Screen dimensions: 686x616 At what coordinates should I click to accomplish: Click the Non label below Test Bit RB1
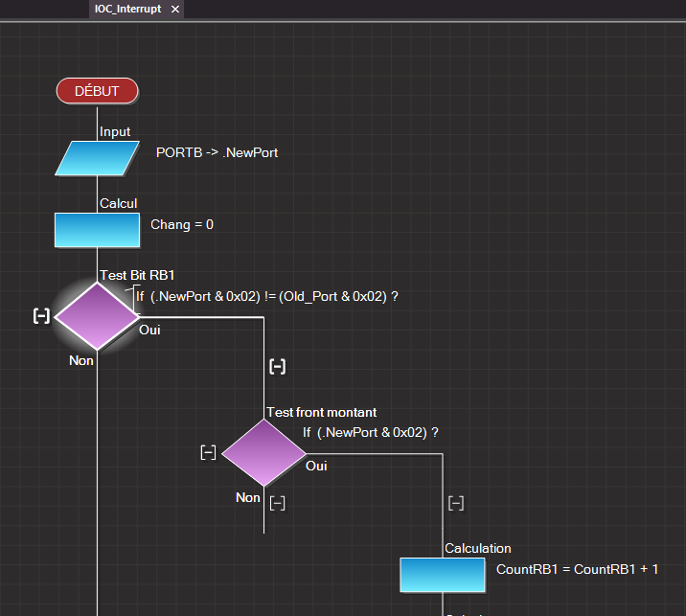coord(81,360)
